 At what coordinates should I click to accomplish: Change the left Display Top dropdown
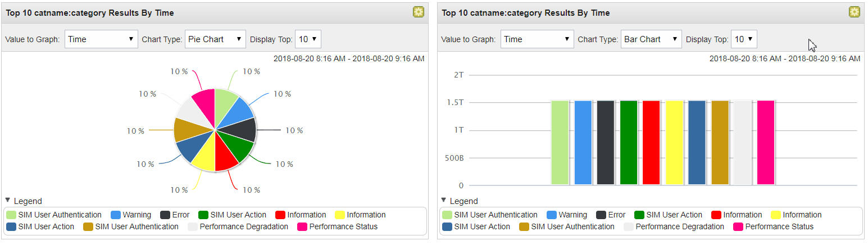click(x=308, y=39)
